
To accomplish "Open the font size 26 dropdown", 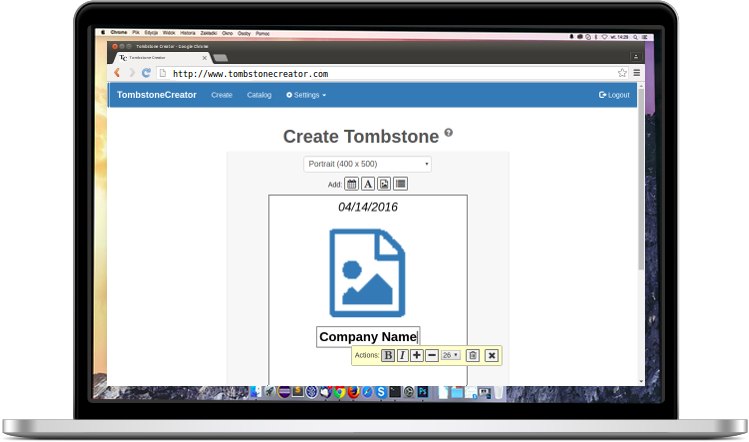I will click(451, 355).
